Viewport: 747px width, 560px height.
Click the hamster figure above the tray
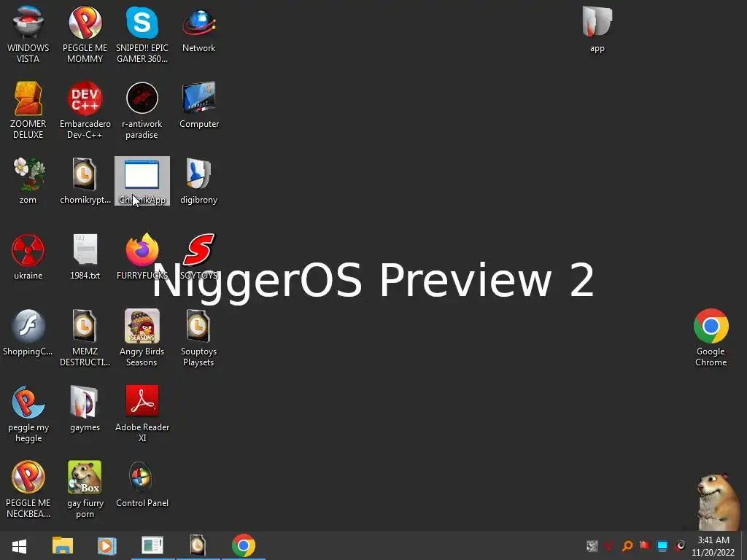pos(719,502)
